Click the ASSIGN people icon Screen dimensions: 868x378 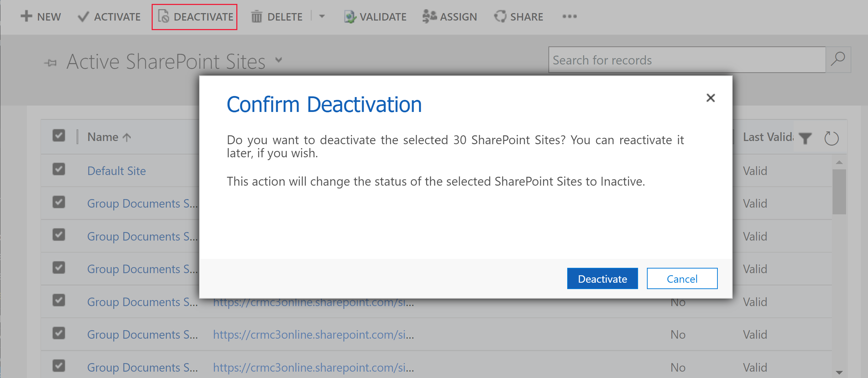point(429,16)
